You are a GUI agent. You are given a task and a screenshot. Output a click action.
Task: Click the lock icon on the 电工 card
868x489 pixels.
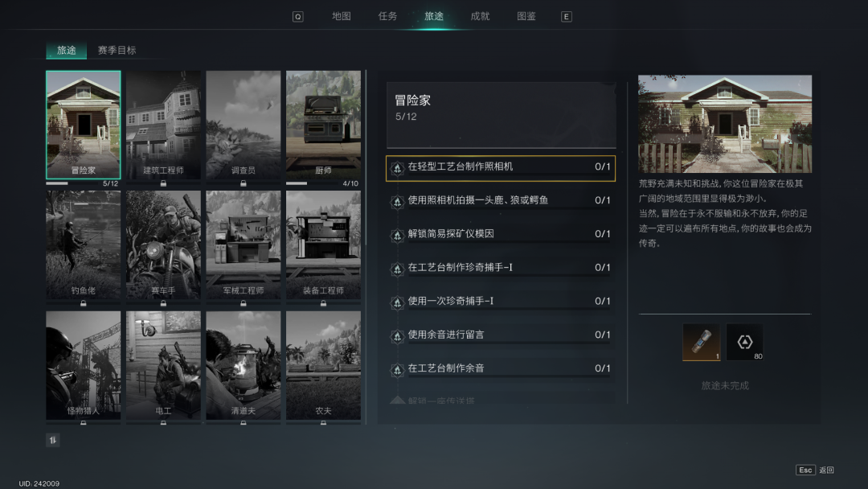163,422
